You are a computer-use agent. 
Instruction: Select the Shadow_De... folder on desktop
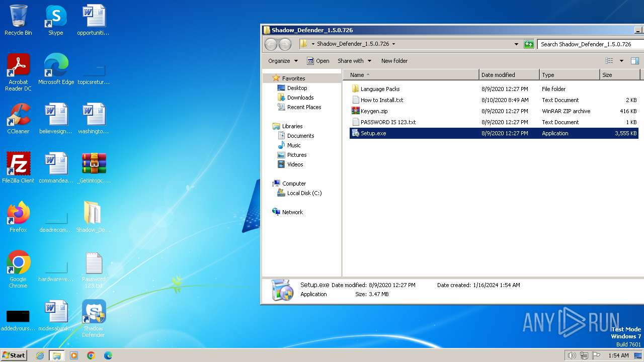[94, 217]
